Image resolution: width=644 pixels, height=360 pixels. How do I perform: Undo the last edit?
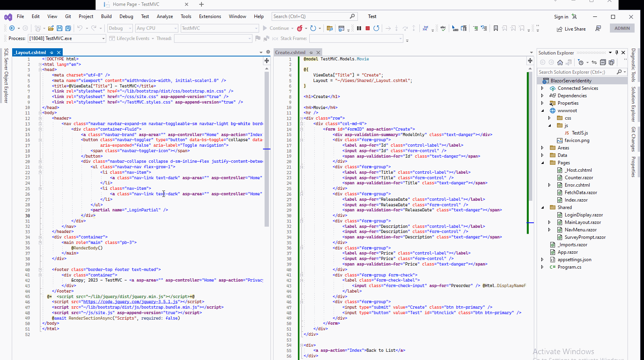click(80, 28)
